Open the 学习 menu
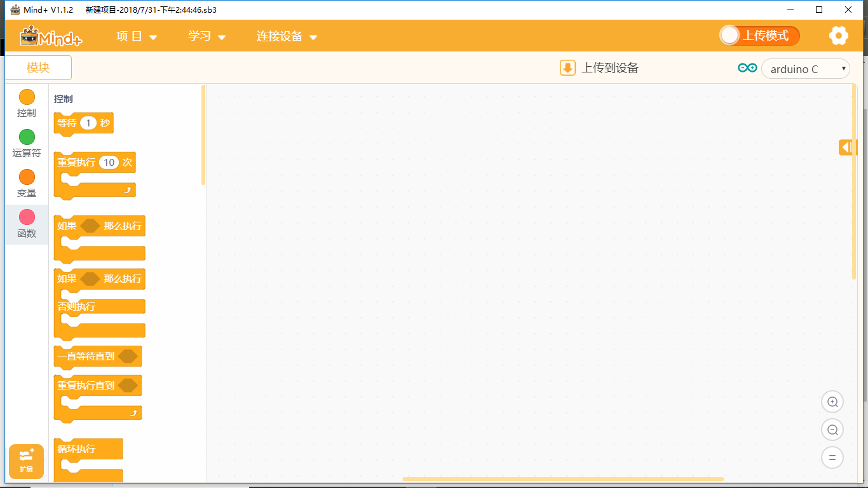868x488 pixels. pyautogui.click(x=207, y=36)
